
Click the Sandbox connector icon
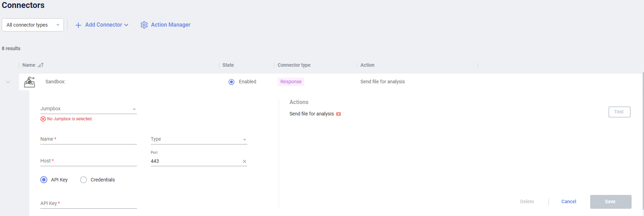(30, 82)
